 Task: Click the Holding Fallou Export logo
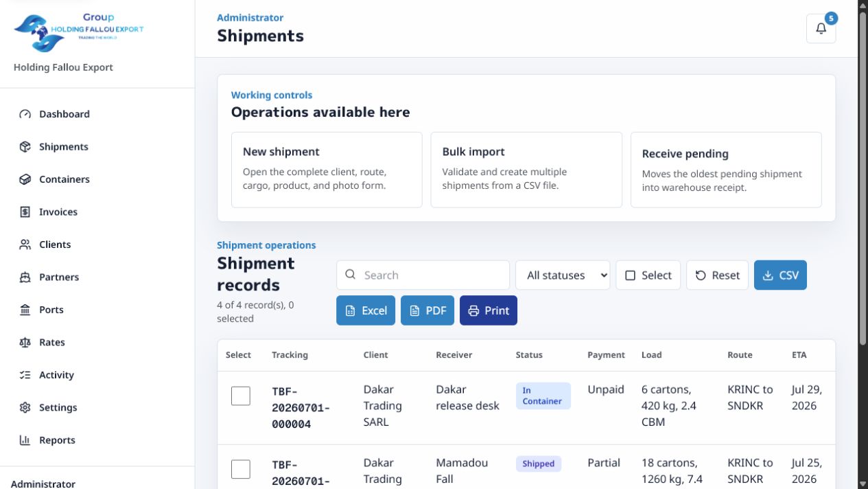coord(79,32)
